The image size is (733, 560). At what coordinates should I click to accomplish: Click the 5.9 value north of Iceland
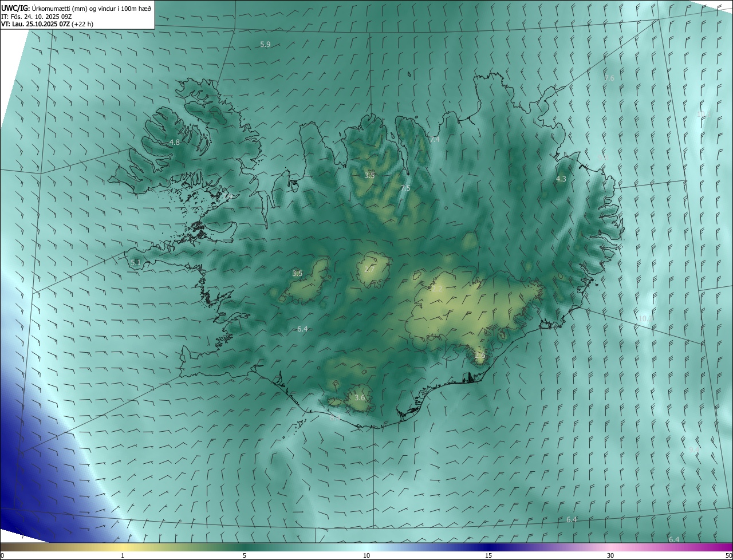(265, 44)
